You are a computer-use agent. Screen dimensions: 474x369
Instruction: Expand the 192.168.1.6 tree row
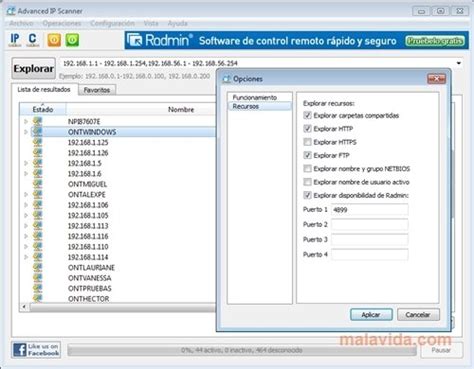26,174
